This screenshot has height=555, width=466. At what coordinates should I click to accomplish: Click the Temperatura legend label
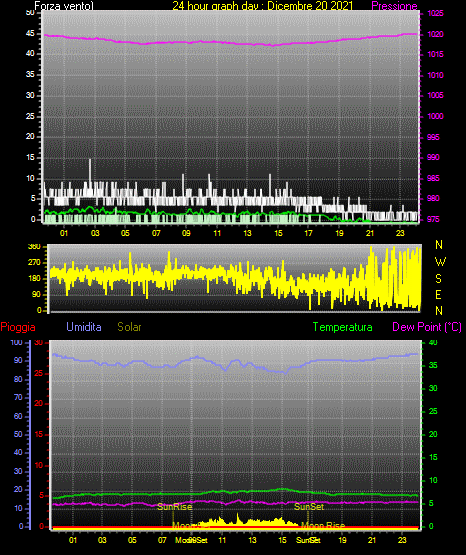point(342,327)
